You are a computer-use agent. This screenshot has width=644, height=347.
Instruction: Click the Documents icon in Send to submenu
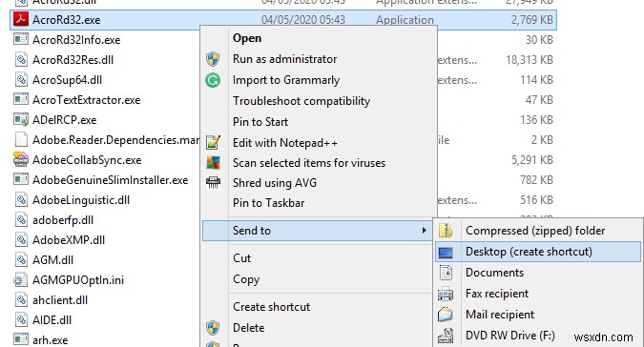point(447,273)
